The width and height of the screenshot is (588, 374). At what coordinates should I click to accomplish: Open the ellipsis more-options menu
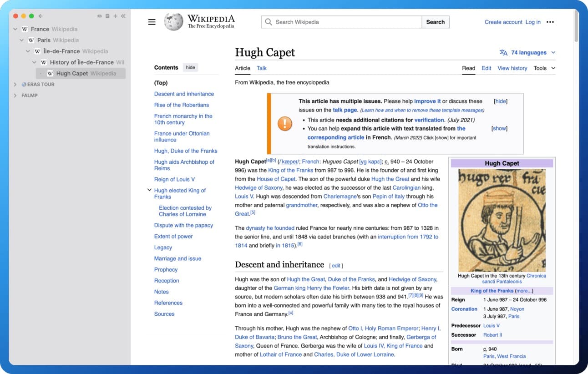click(x=550, y=22)
